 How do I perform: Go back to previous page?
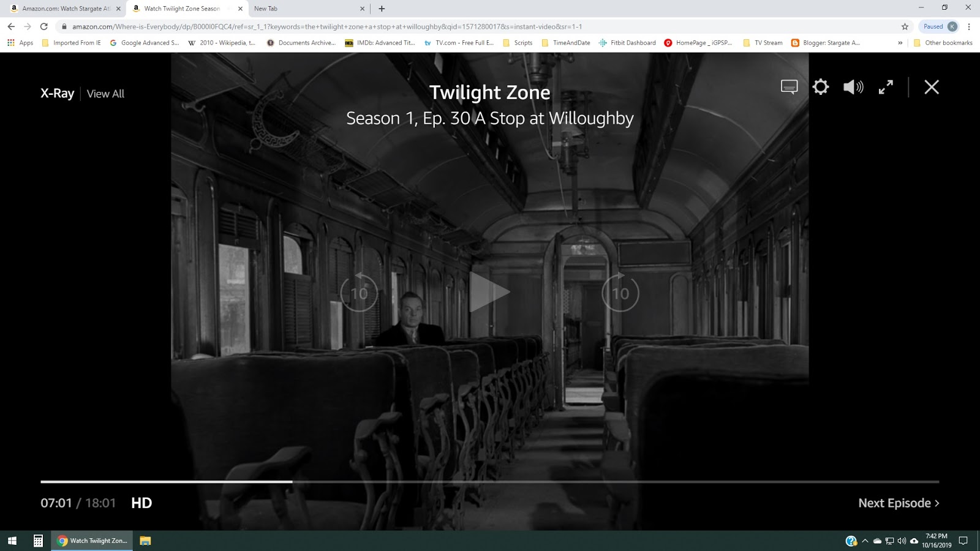point(11,26)
